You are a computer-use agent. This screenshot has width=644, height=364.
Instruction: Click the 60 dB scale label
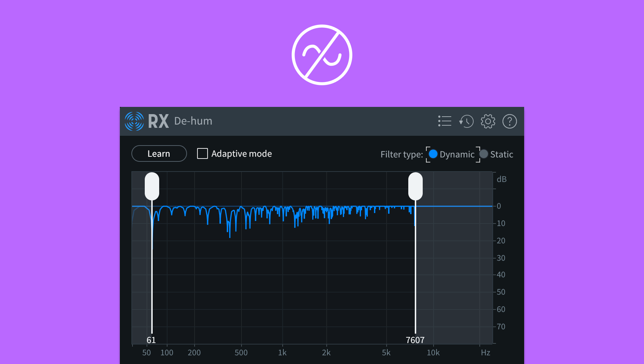pos(501,309)
